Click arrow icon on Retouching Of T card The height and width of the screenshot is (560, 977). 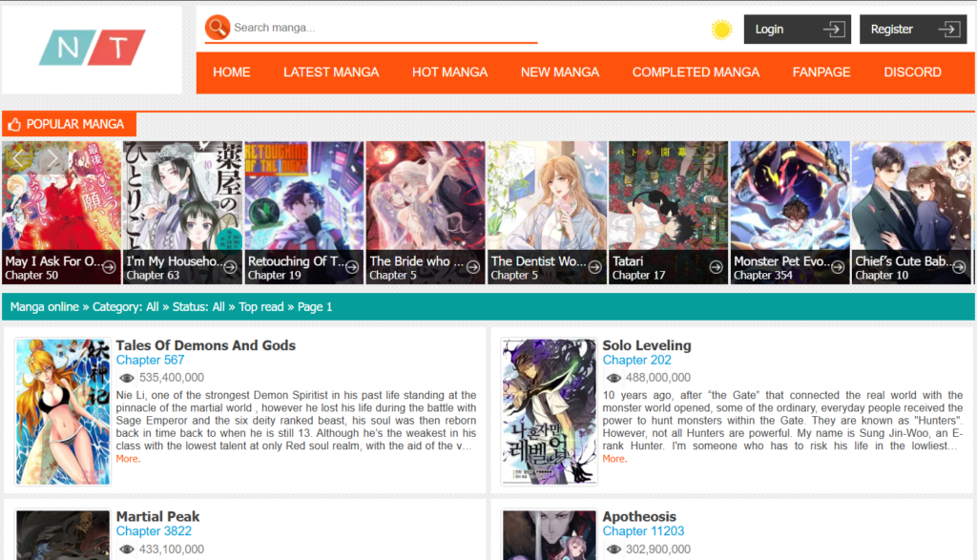click(352, 267)
